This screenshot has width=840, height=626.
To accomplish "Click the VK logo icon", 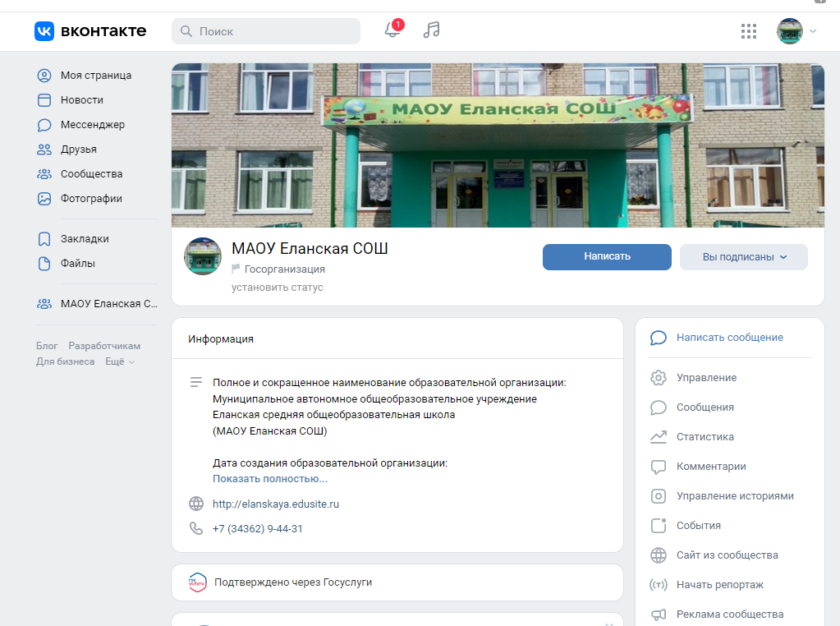I will [x=44, y=31].
